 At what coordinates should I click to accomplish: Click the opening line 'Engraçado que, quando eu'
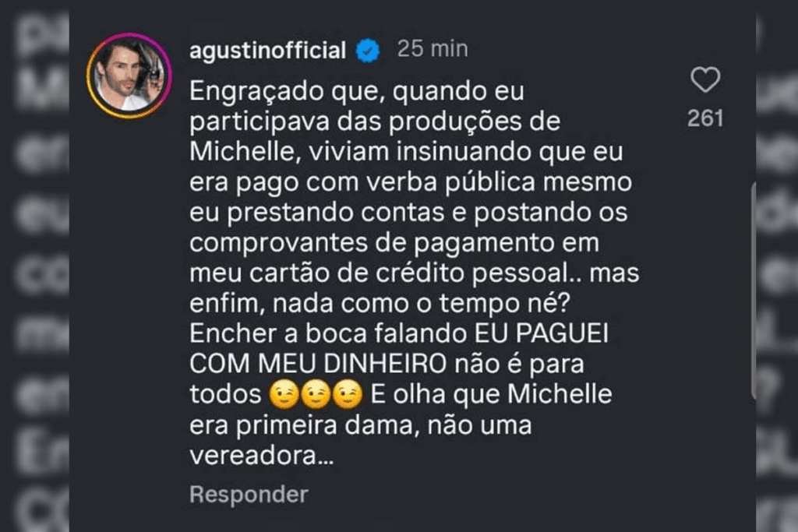(357, 92)
